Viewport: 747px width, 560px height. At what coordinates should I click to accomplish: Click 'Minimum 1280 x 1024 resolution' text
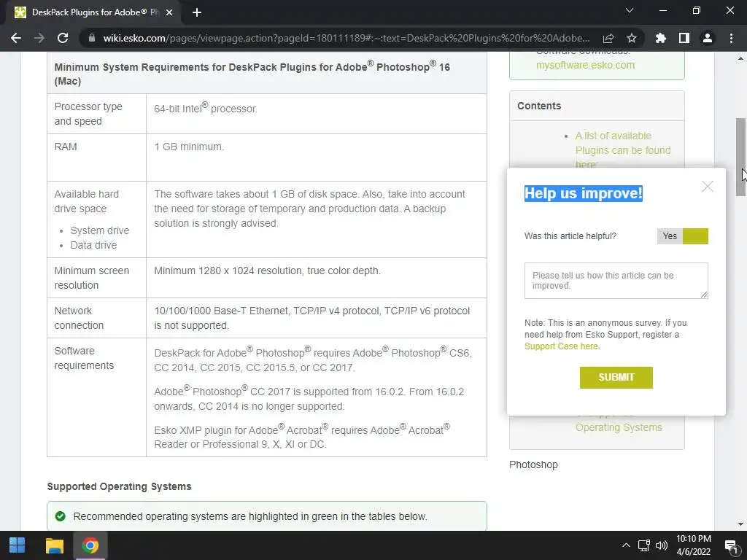(x=267, y=271)
